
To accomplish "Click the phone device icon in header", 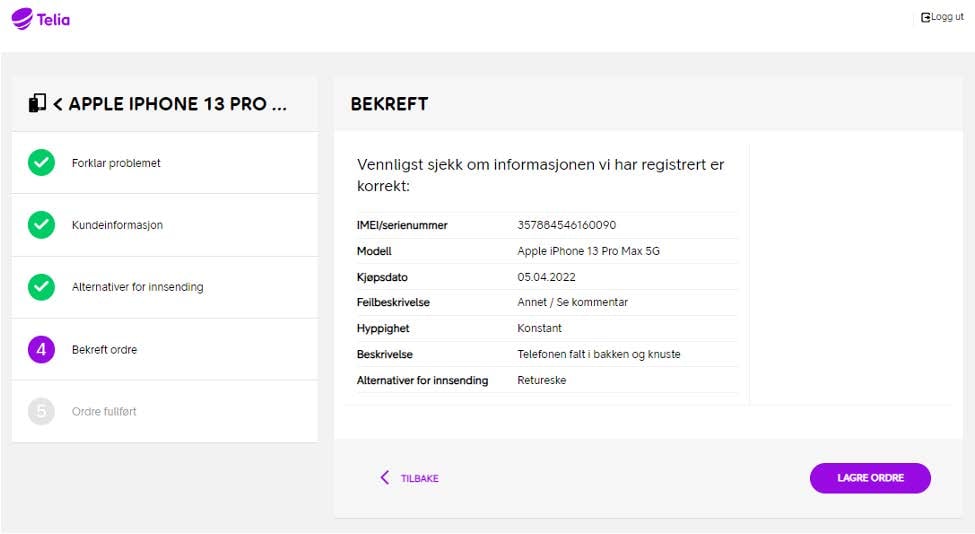I will (x=37, y=103).
